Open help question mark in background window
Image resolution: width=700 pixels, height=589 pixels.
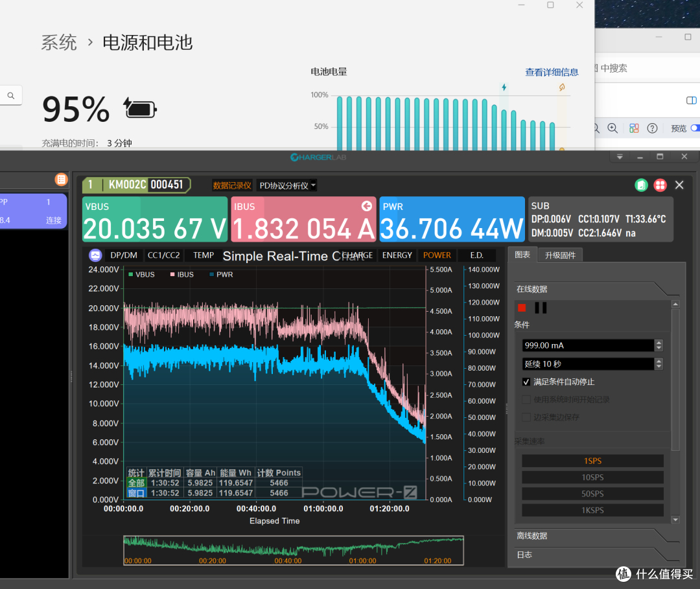coord(652,128)
